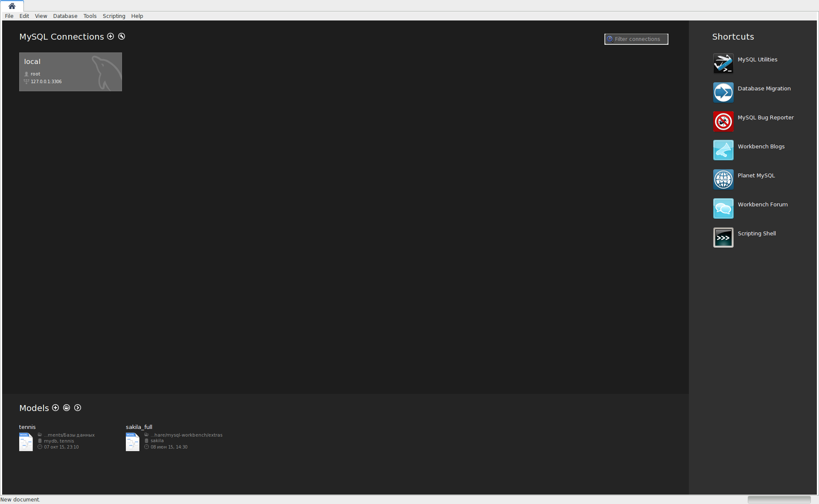
Task: Open the Tools menu
Action: [90, 16]
